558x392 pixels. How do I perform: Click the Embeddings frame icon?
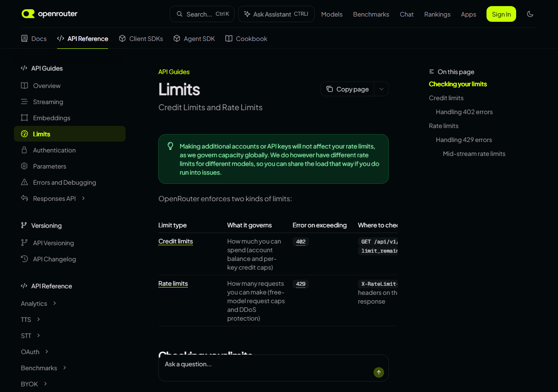[x=24, y=118]
